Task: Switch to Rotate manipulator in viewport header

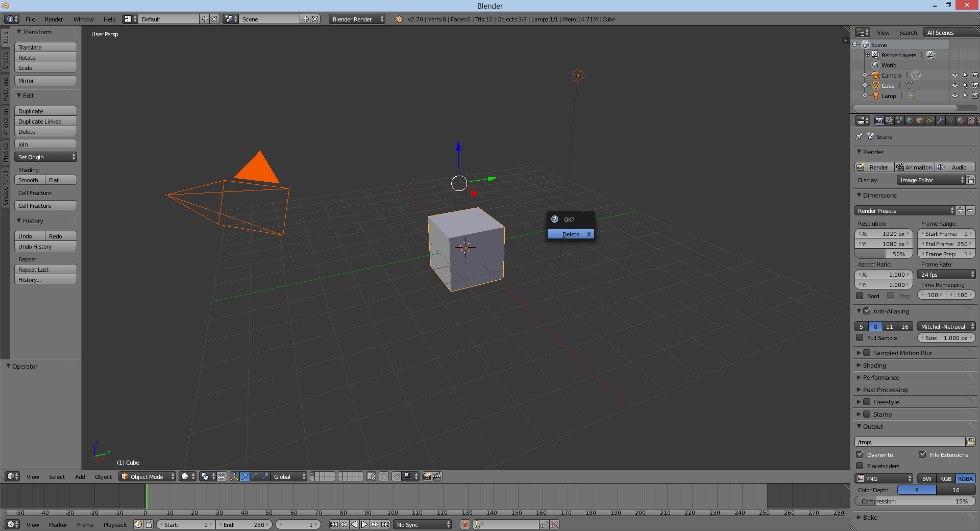Action: (254, 477)
